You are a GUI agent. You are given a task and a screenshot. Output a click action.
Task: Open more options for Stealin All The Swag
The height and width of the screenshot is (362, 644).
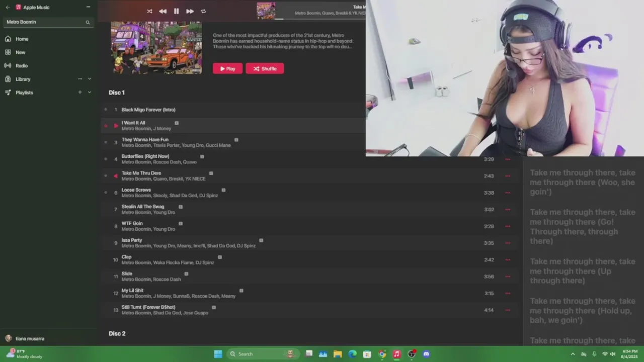(508, 210)
